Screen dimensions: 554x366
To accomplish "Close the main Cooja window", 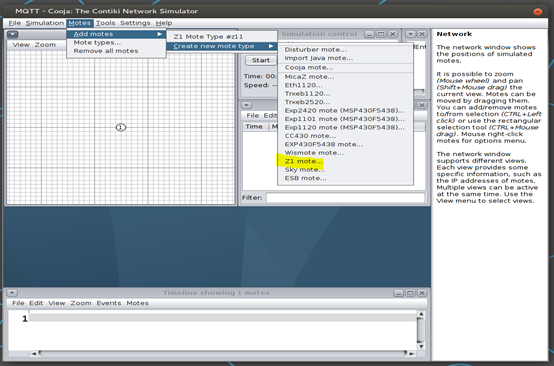I will click(537, 11).
